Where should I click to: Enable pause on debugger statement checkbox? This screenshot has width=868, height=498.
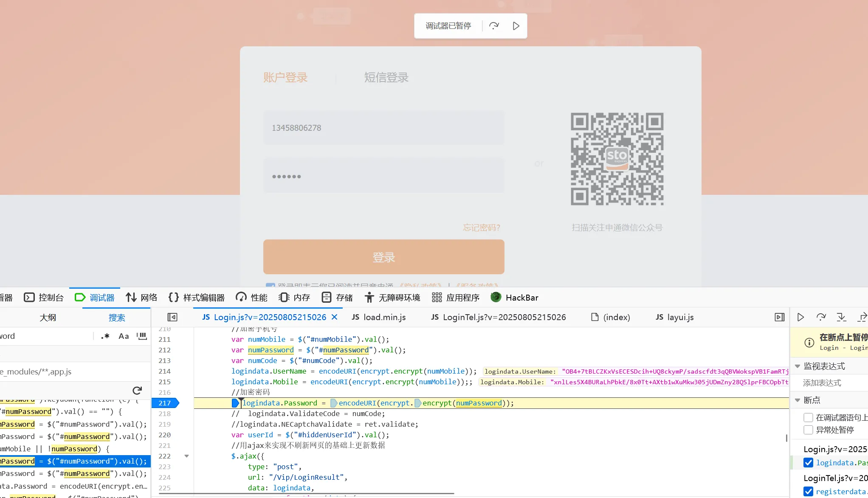pyautogui.click(x=809, y=417)
